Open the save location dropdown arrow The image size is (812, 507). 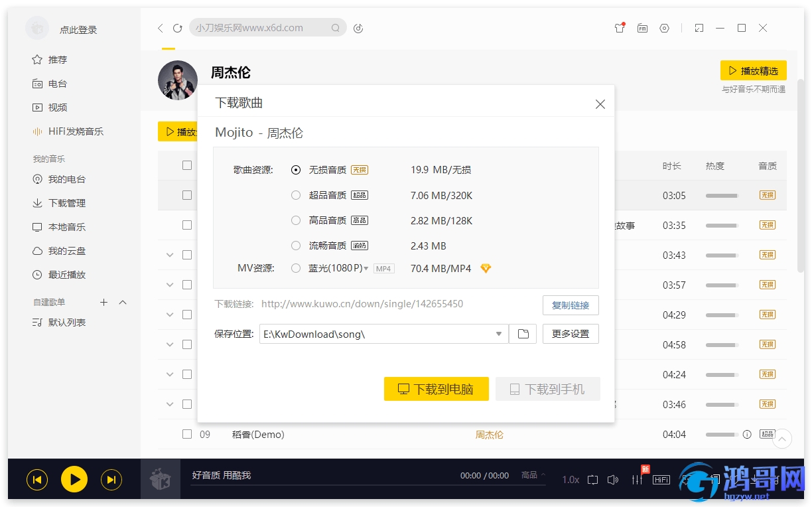pos(499,334)
